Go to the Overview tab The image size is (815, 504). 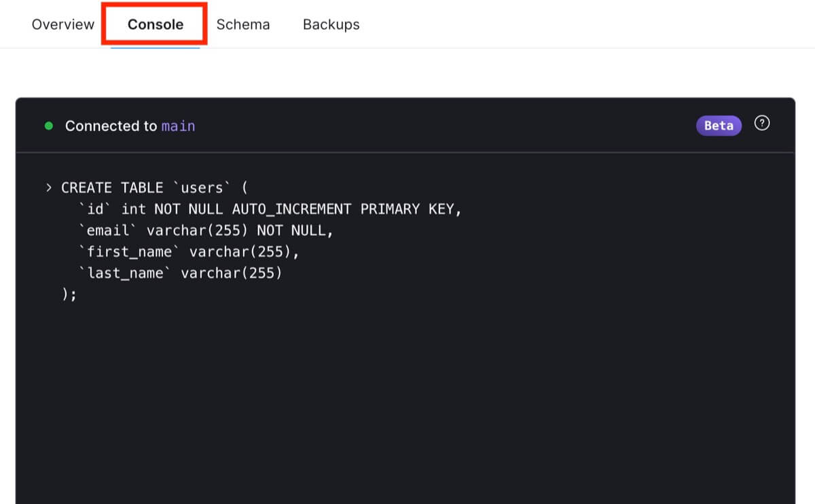(62, 24)
